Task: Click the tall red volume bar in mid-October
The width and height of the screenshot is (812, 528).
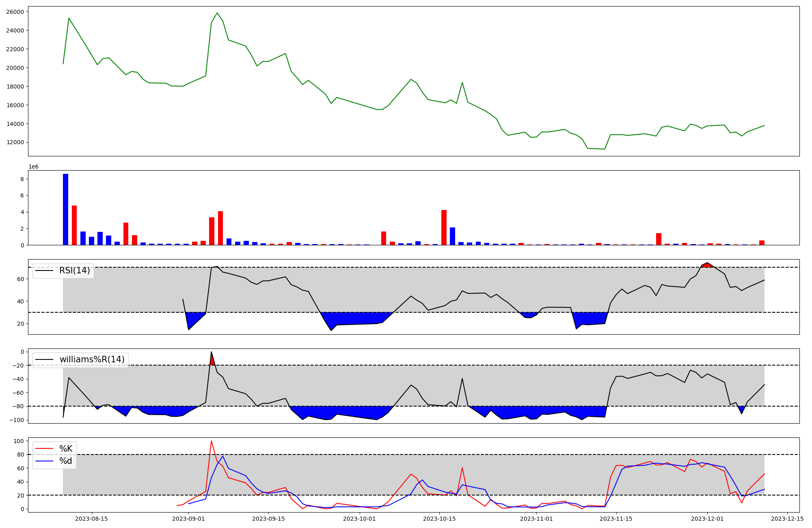Action: (x=444, y=227)
